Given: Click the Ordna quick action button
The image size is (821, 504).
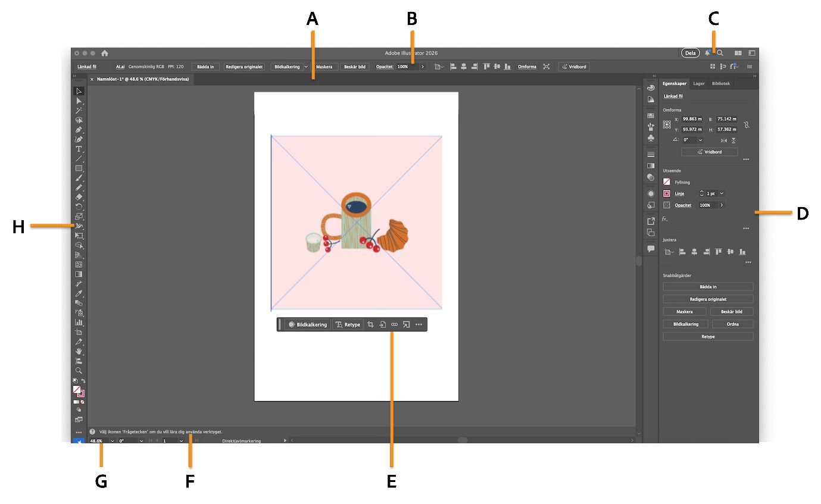Looking at the screenshot, I should (732, 324).
